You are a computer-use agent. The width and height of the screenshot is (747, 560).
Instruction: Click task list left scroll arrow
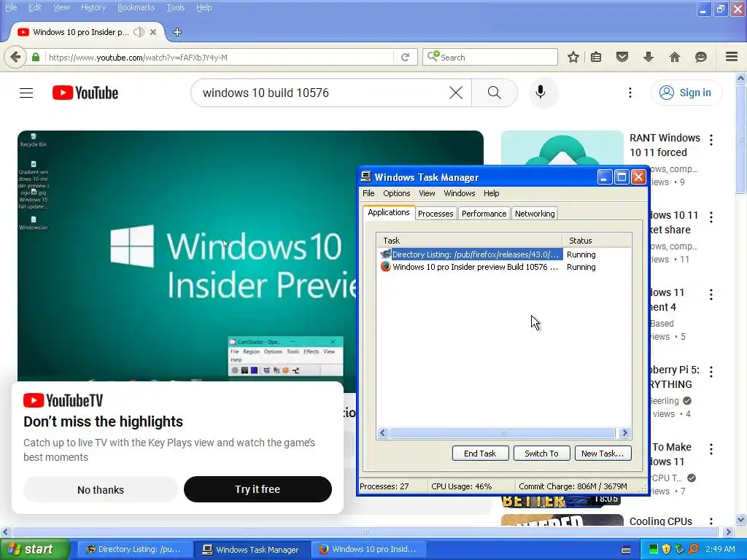point(382,433)
